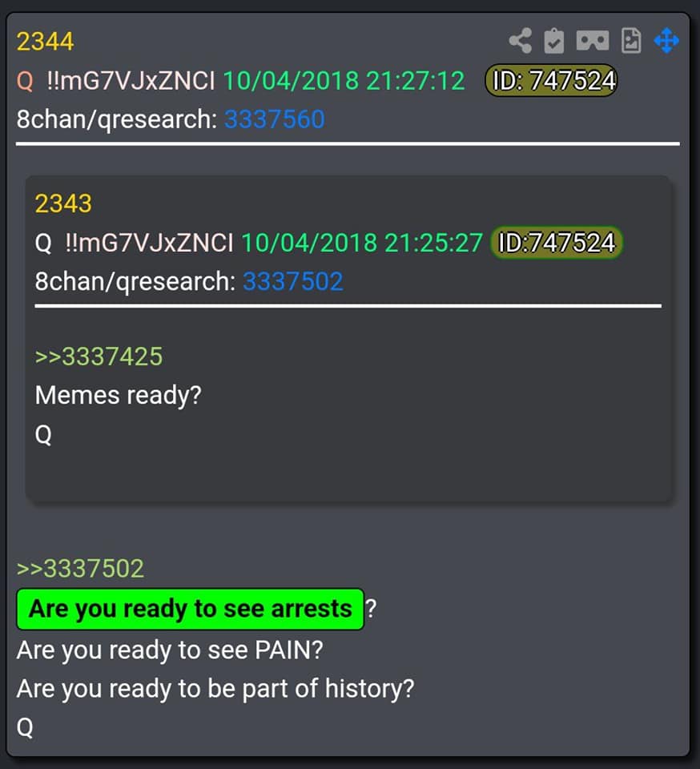Follow the >>3337502 reply reference
This screenshot has width=700, height=769.
[80, 569]
